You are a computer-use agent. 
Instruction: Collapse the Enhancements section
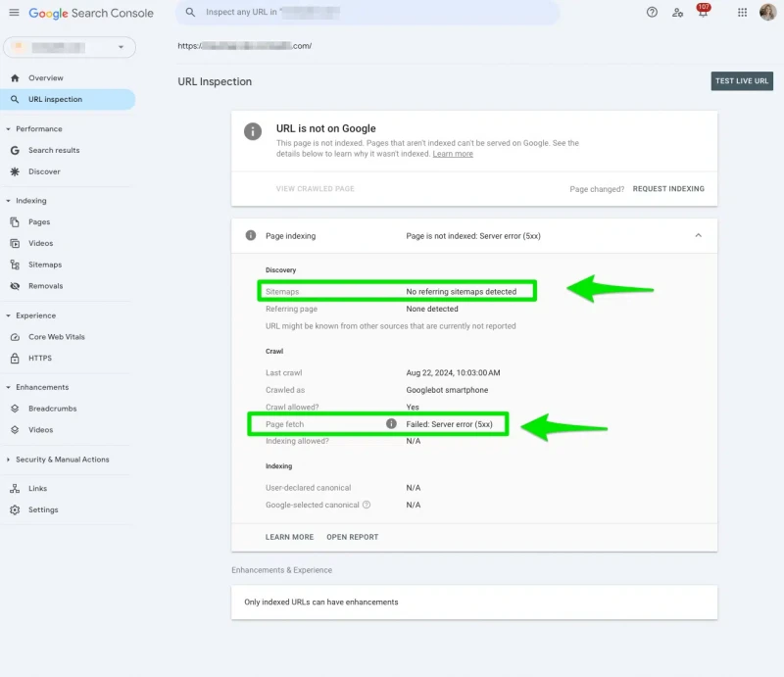coord(8,388)
